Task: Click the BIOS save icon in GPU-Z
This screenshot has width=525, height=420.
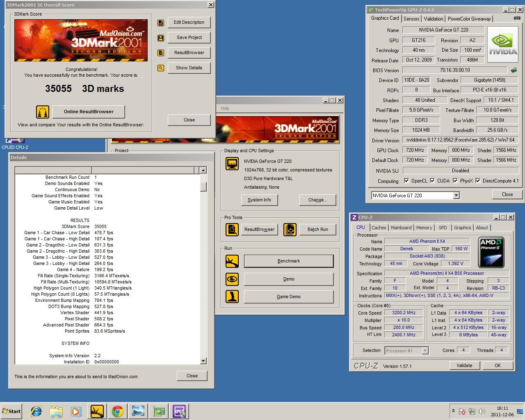Action: point(514,70)
